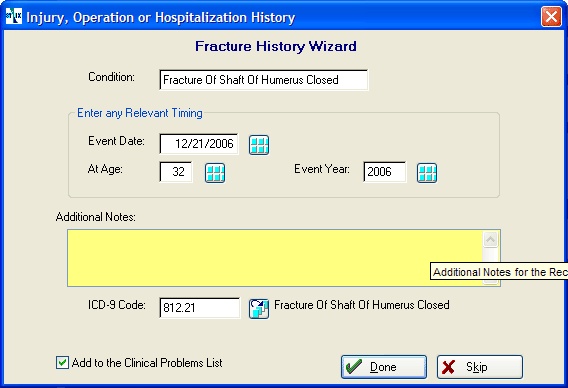This screenshot has width=568, height=388.
Task: Click the application icon in title bar
Action: [x=14, y=16]
